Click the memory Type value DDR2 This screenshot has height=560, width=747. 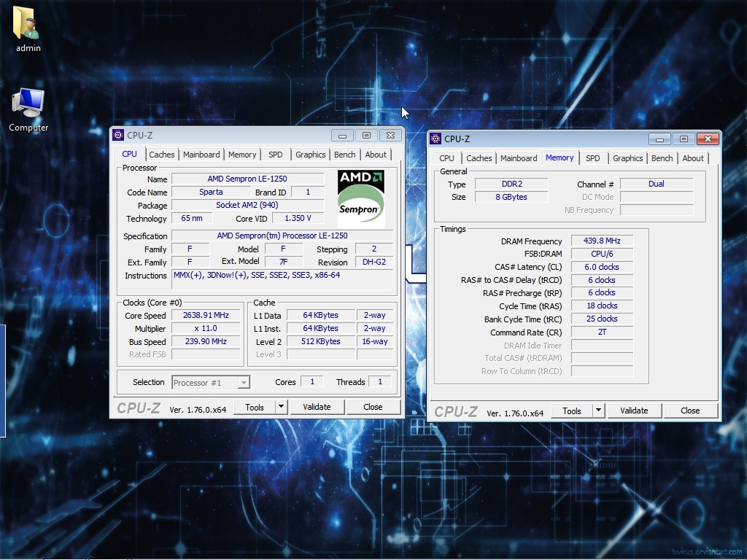(x=511, y=184)
